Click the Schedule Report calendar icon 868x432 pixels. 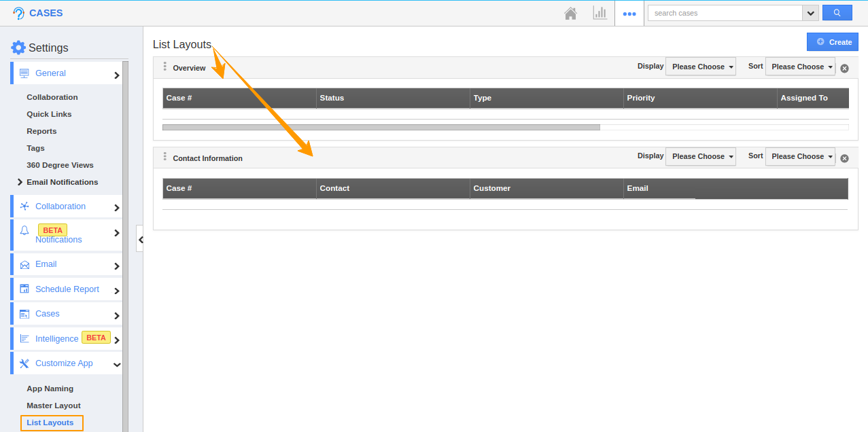pos(24,289)
